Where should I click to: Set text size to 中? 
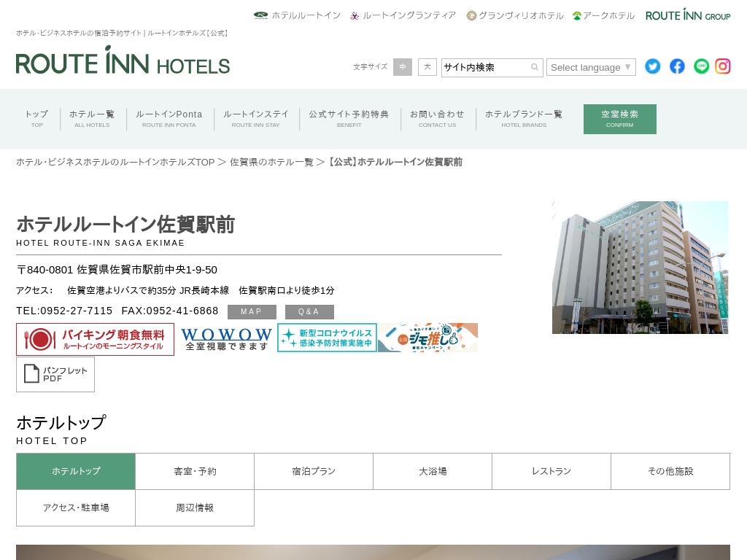(403, 67)
